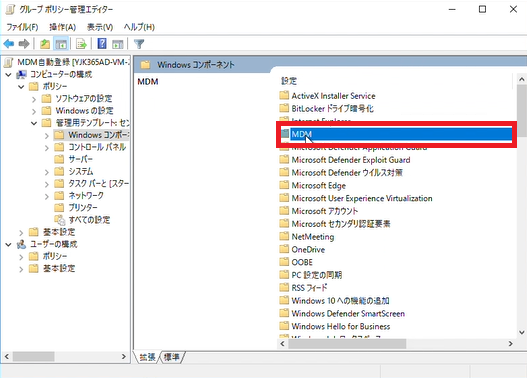Click the Up one level folder icon
The image size is (527, 378).
point(45,44)
